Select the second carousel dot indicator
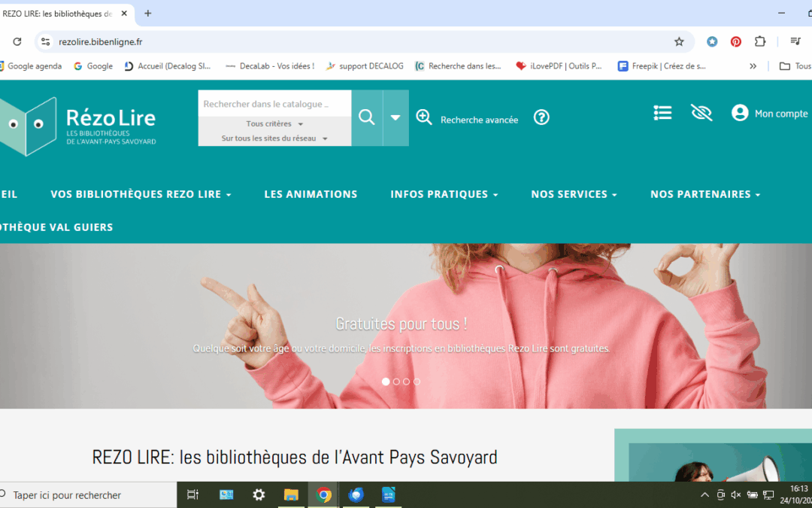 point(395,382)
